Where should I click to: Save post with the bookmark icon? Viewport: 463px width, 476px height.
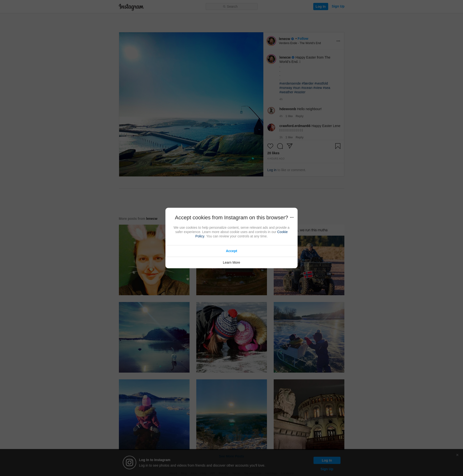point(338,146)
